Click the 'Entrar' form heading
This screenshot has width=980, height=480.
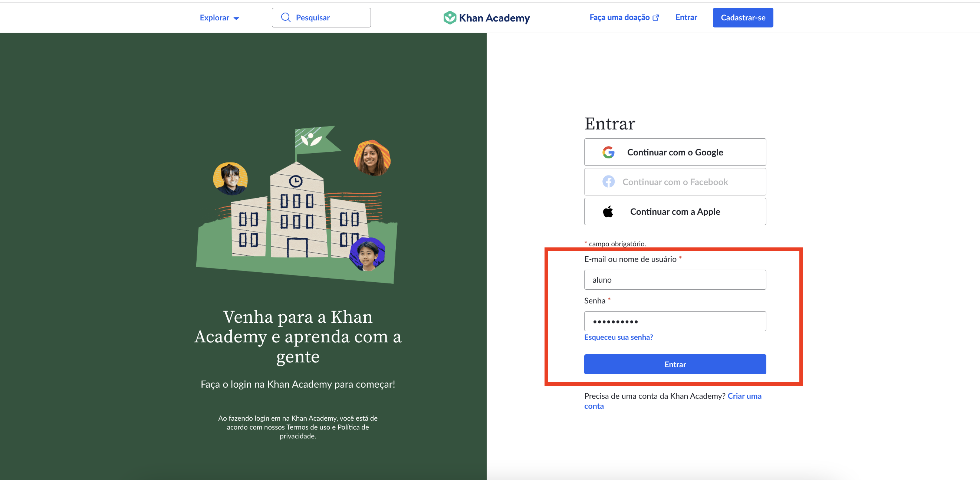click(x=609, y=124)
